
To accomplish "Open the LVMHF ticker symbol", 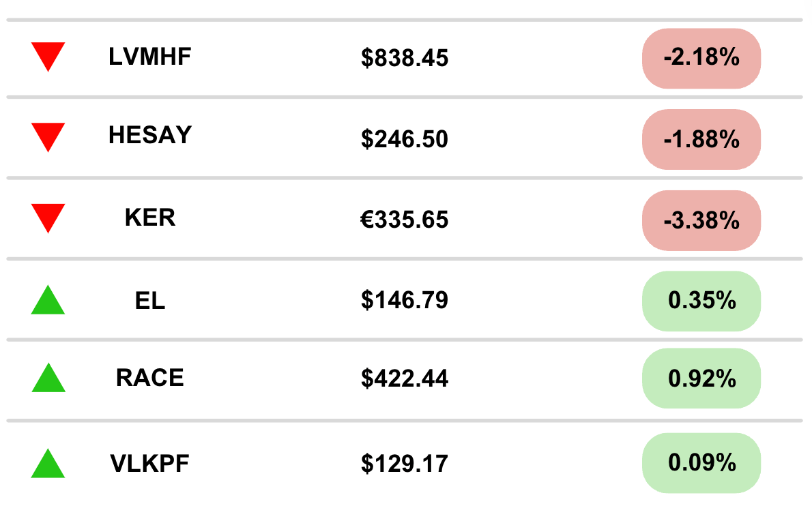I will coord(150,57).
